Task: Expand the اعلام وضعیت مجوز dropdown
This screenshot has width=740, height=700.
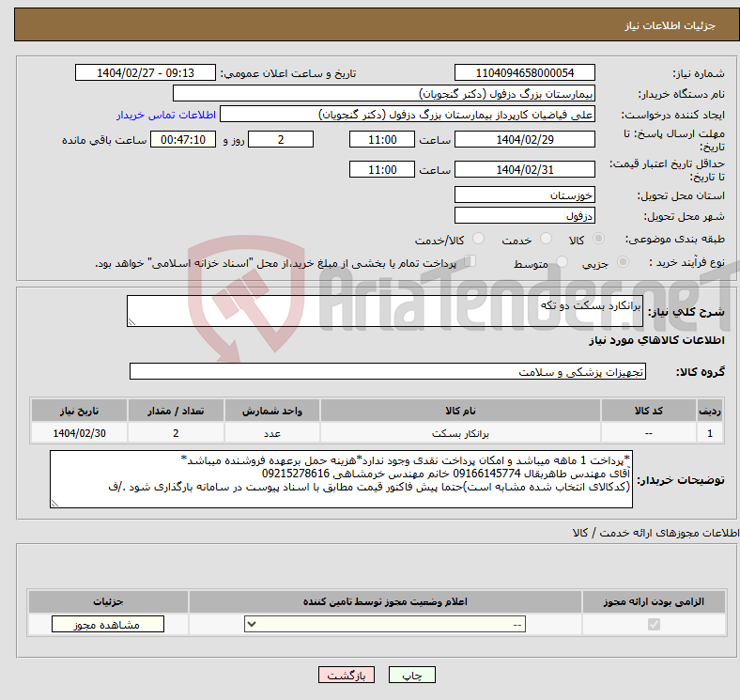Action: tap(385, 625)
